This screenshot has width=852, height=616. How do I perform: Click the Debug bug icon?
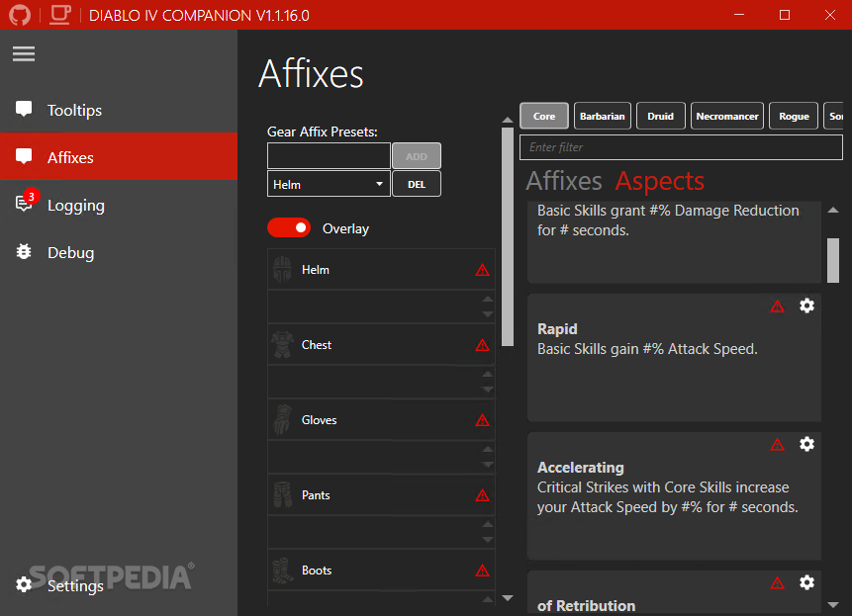24,252
